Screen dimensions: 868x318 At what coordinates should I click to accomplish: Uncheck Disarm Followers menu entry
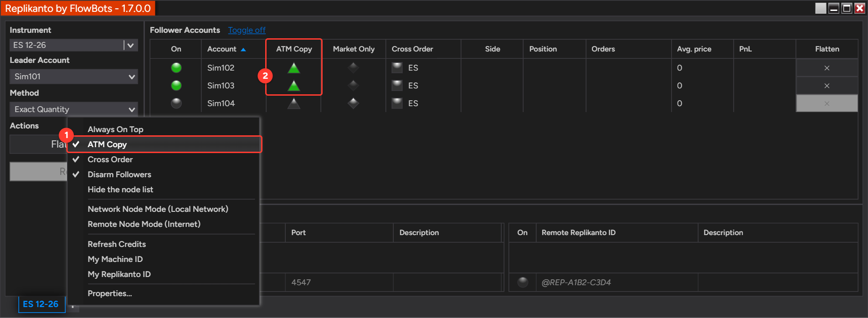pos(163,174)
